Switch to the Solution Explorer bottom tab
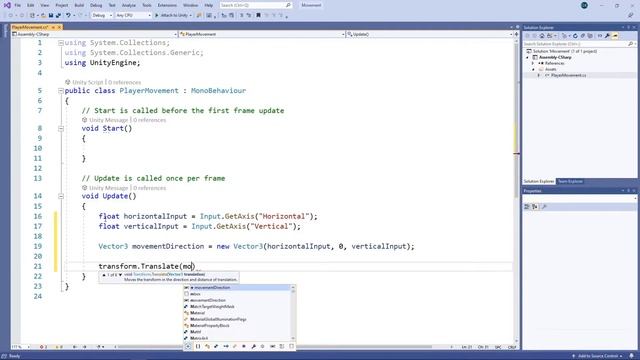Screen dimensions: 640x360 [539, 181]
